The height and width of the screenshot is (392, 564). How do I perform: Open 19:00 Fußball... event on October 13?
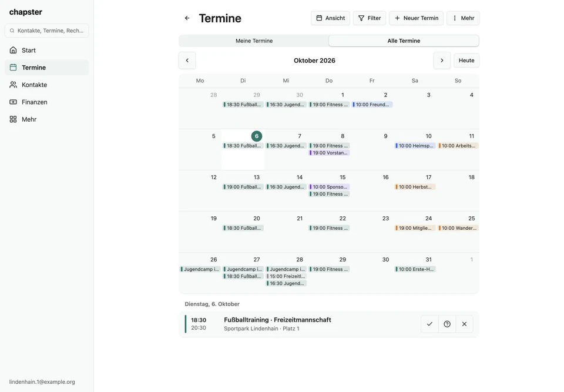pyautogui.click(x=243, y=187)
